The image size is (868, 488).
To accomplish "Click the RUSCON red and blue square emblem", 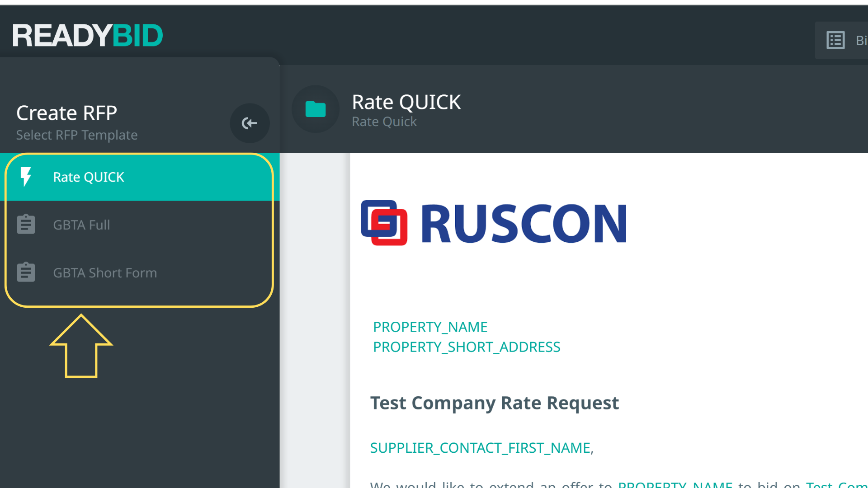I will point(384,223).
